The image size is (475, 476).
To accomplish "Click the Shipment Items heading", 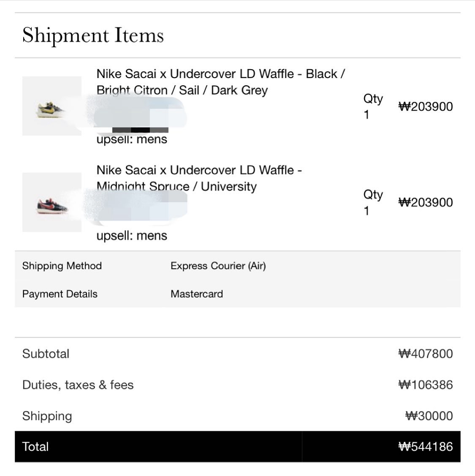I will [x=93, y=35].
